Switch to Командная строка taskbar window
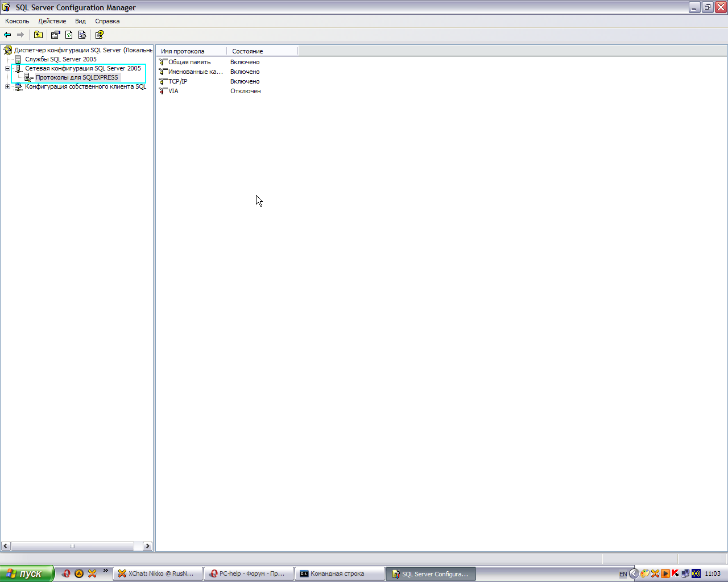This screenshot has height=582, width=728. [x=340, y=573]
